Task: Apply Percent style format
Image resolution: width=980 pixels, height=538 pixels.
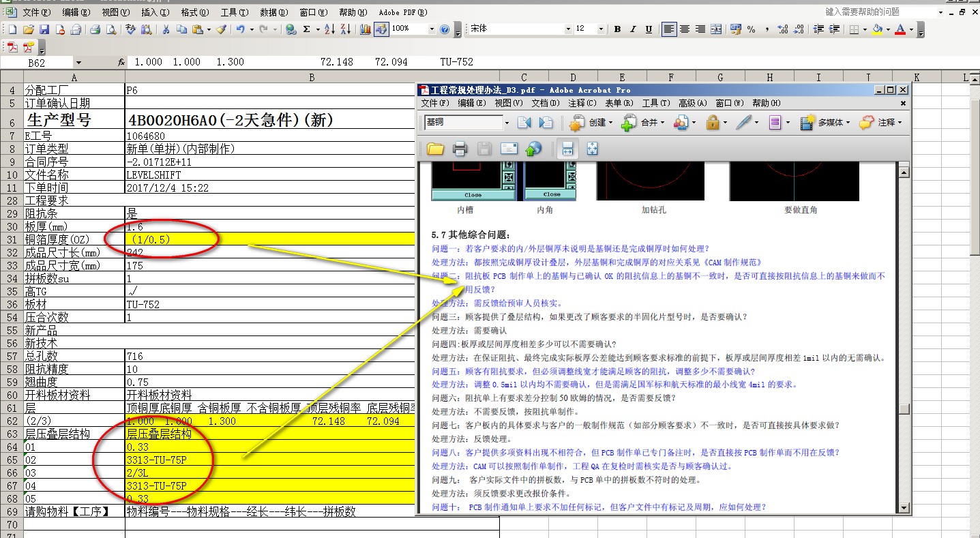Action: tap(752, 29)
